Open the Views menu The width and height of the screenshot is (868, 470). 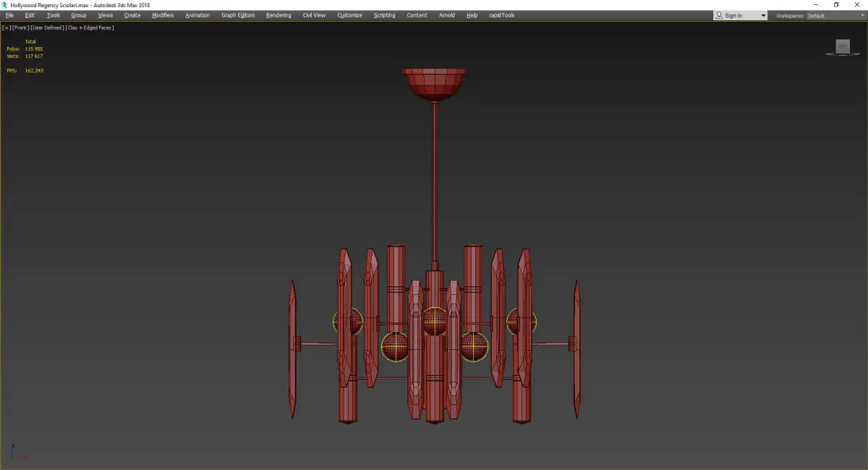click(106, 15)
